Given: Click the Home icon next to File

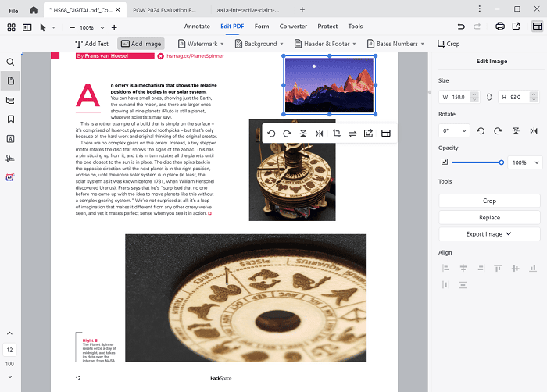Looking at the screenshot, I should (33, 10).
